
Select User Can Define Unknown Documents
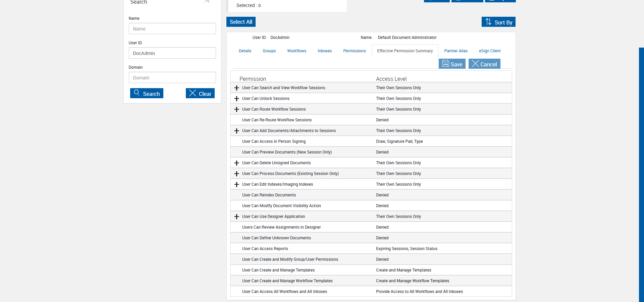point(276,238)
